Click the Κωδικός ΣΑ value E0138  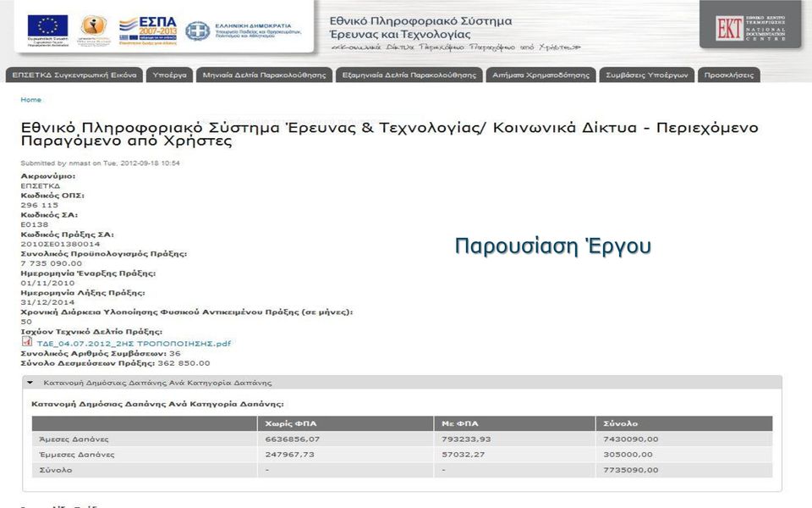point(34,224)
